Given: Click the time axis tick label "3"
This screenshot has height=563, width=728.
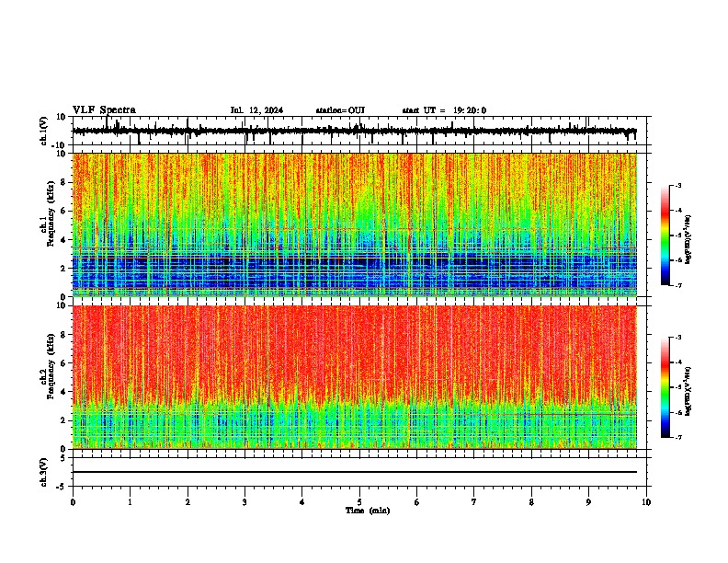Looking at the screenshot, I should [245, 502].
